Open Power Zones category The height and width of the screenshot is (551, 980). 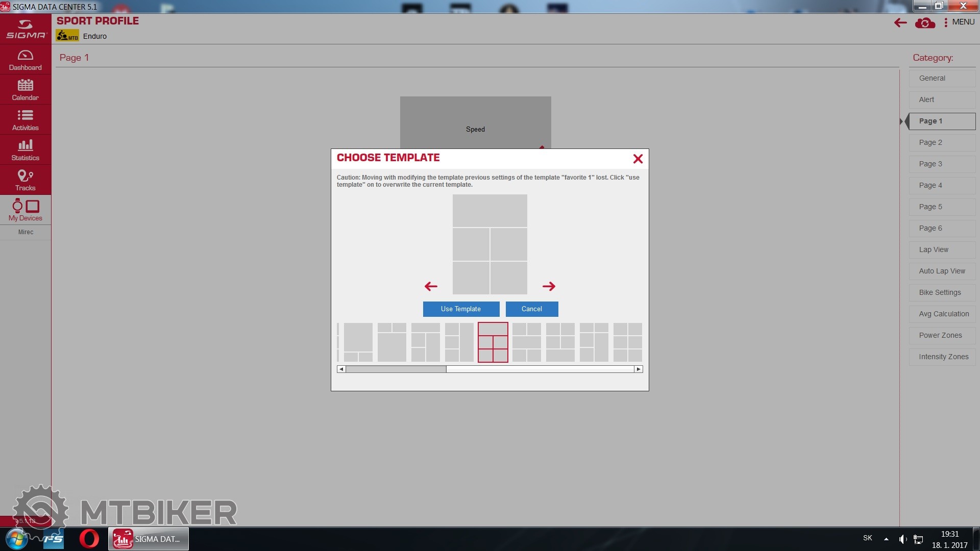coord(942,336)
